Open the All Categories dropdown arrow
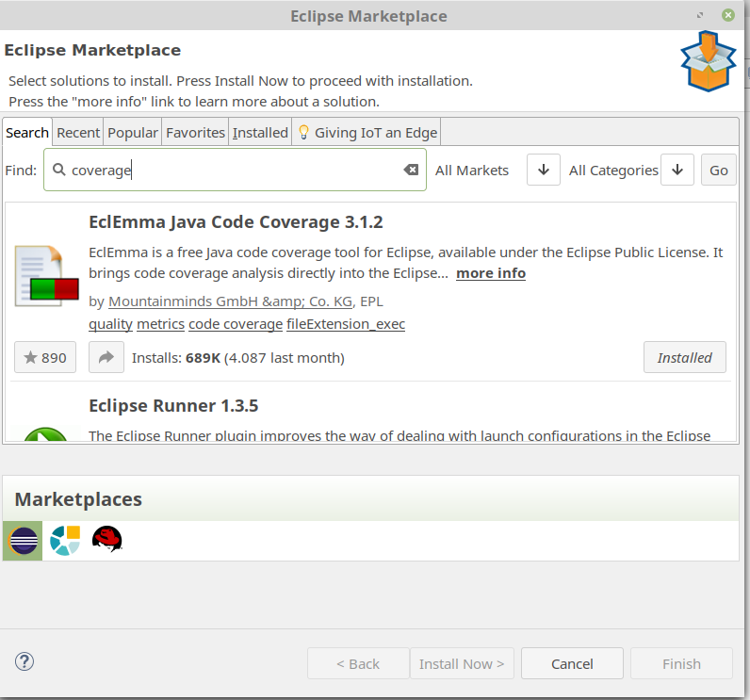Screen dimensions: 750x700 (x=677, y=170)
